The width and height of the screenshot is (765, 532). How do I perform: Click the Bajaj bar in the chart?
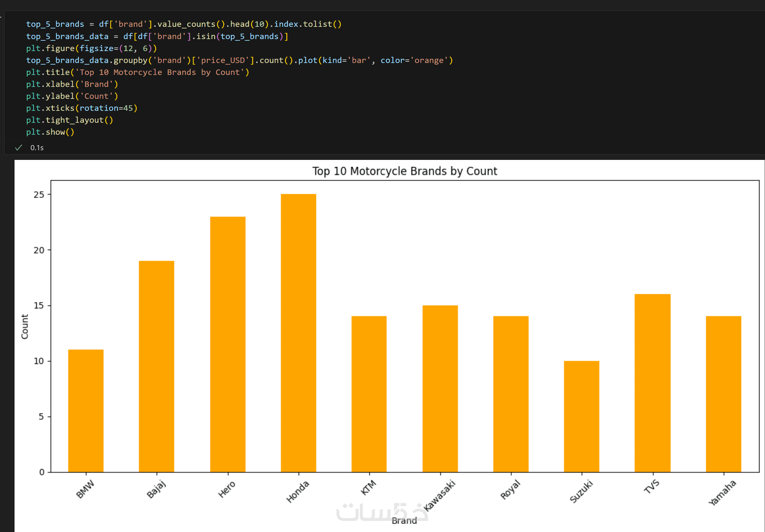tap(156, 366)
